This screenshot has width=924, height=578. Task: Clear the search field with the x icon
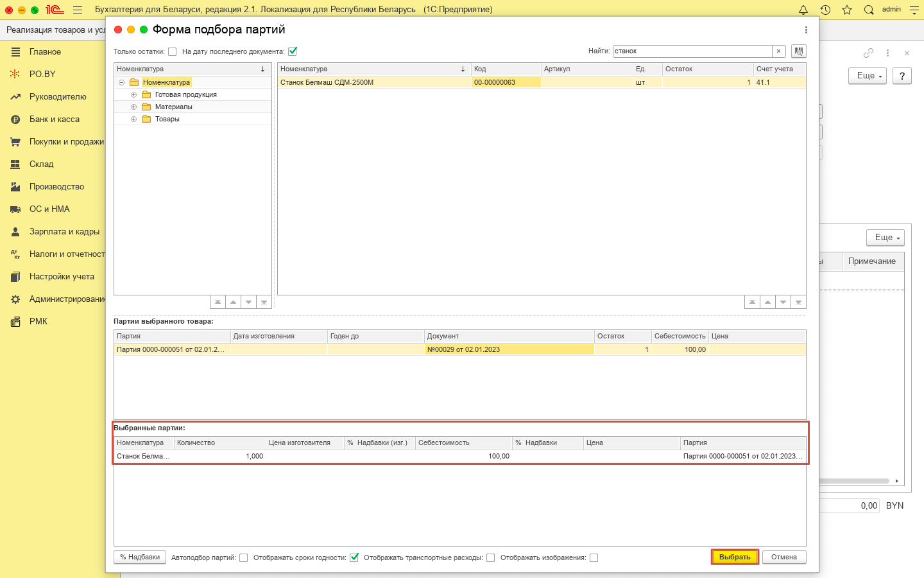click(x=779, y=51)
